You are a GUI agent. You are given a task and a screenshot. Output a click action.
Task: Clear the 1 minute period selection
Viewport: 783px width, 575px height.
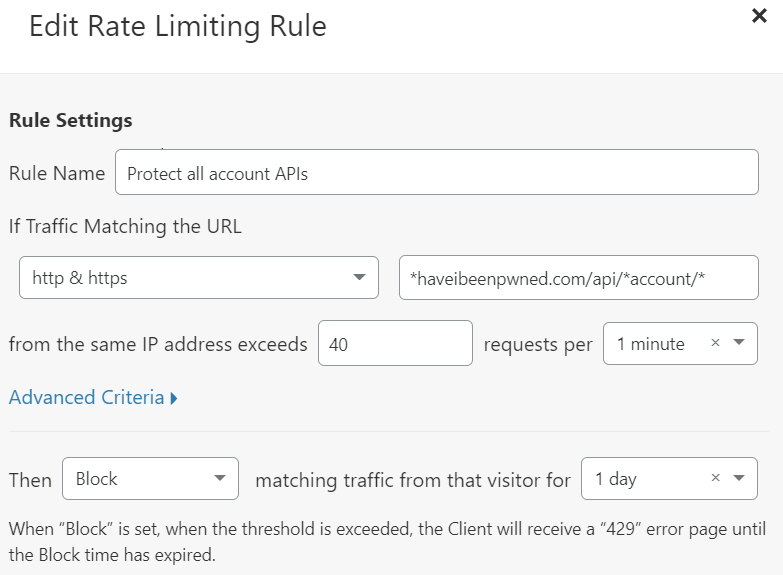[x=715, y=343]
